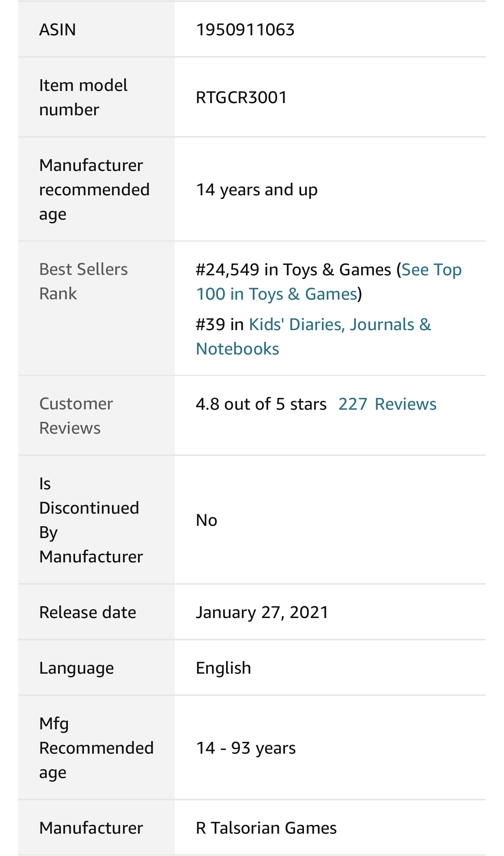The width and height of the screenshot is (504, 856).
Task: Click the Item model number label
Action: coord(83,97)
